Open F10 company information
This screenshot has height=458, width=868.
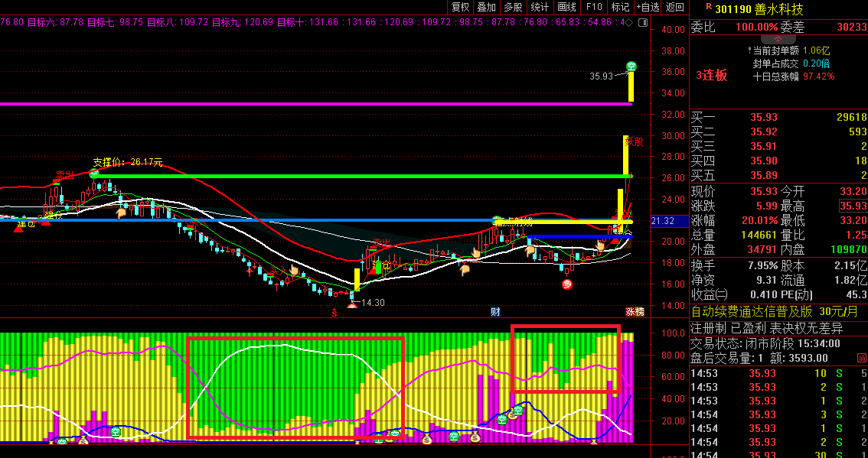coord(594,7)
